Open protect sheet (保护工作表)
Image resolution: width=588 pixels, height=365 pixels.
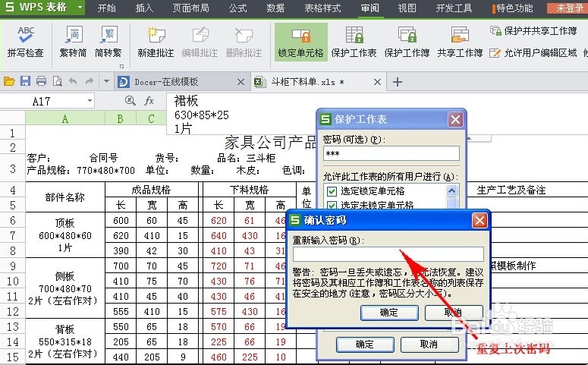(354, 42)
